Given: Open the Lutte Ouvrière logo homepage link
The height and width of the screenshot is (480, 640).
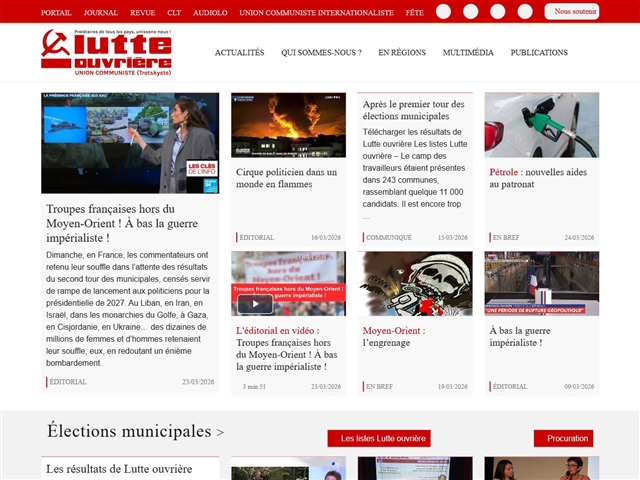Looking at the screenshot, I should 106,52.
